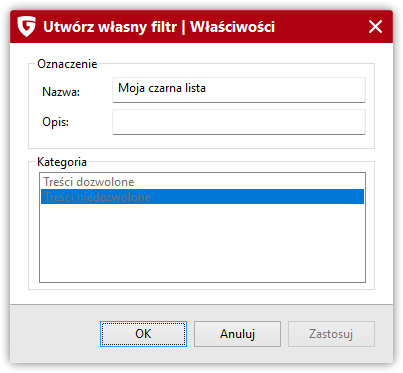Focus the empty Opis input field
This screenshot has width=403, height=373.
pyautogui.click(x=239, y=122)
